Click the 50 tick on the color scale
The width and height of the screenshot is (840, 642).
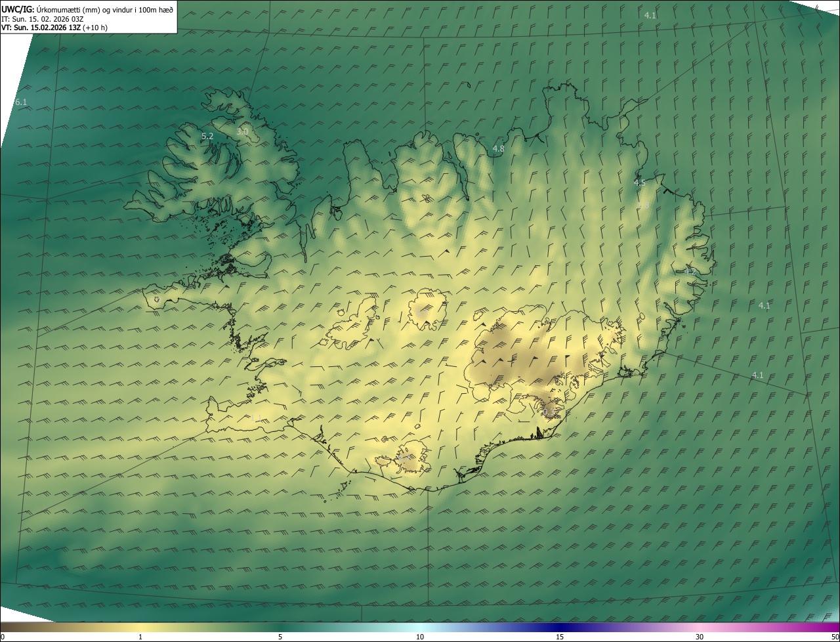pyautogui.click(x=835, y=637)
